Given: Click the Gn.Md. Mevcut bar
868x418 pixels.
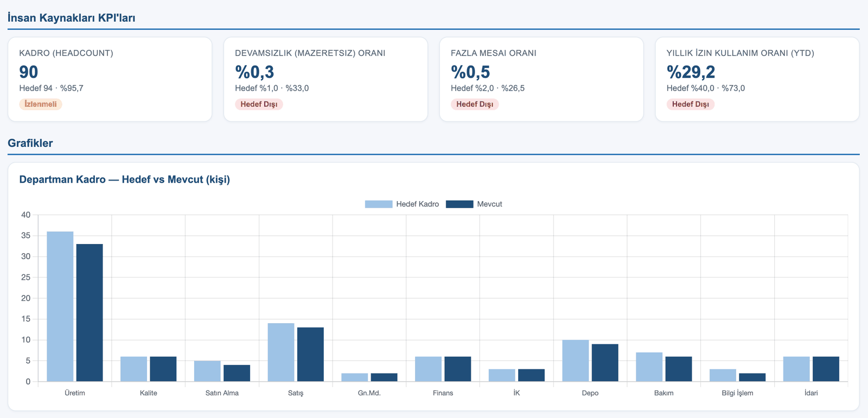Looking at the screenshot, I should click(384, 377).
